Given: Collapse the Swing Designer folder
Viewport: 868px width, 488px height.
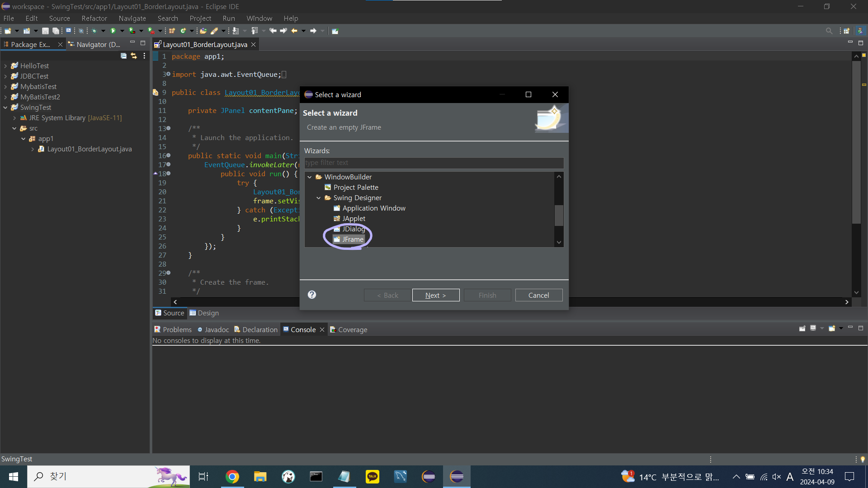Looking at the screenshot, I should click(x=319, y=198).
